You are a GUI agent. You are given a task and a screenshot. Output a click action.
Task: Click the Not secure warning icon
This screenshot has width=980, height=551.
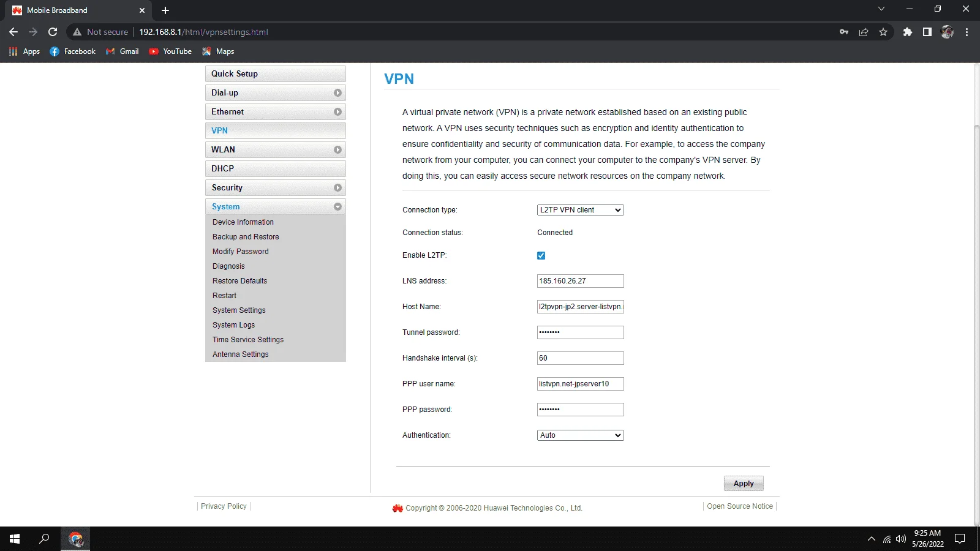(x=77, y=32)
